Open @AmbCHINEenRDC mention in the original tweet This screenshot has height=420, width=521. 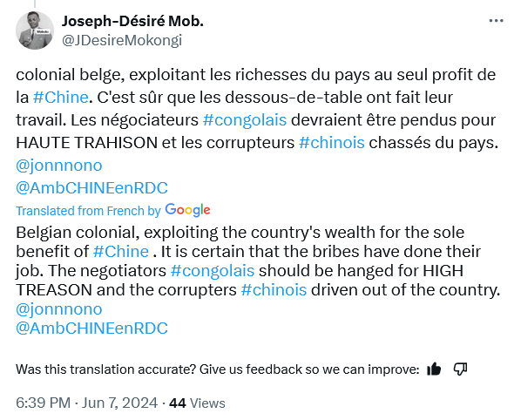click(91, 188)
